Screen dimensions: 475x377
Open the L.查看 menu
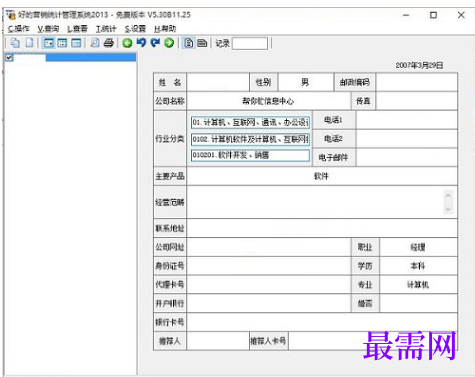point(77,29)
